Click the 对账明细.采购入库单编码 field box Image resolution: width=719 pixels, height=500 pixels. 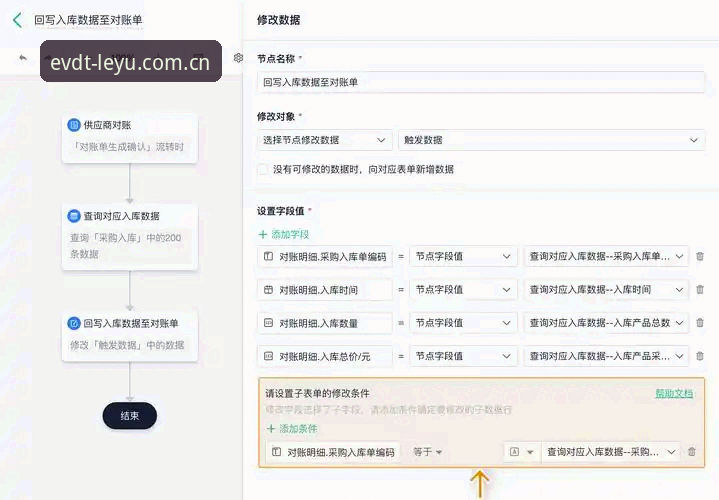(325, 256)
